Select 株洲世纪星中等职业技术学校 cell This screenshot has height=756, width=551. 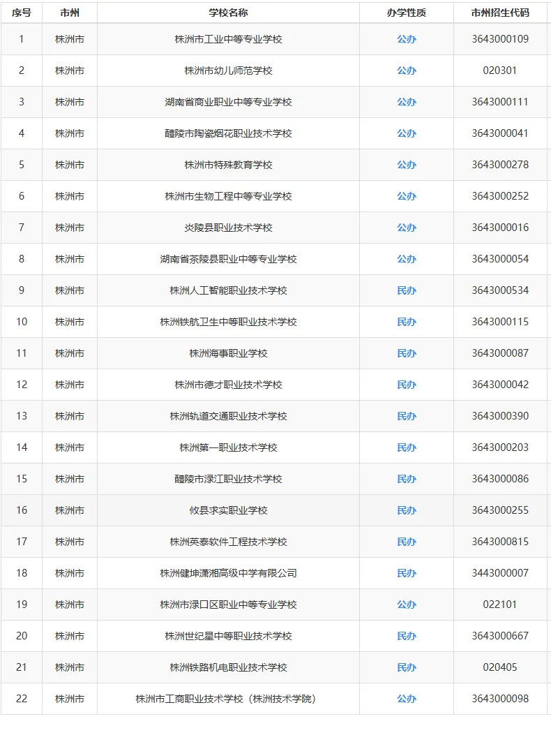tap(228, 636)
